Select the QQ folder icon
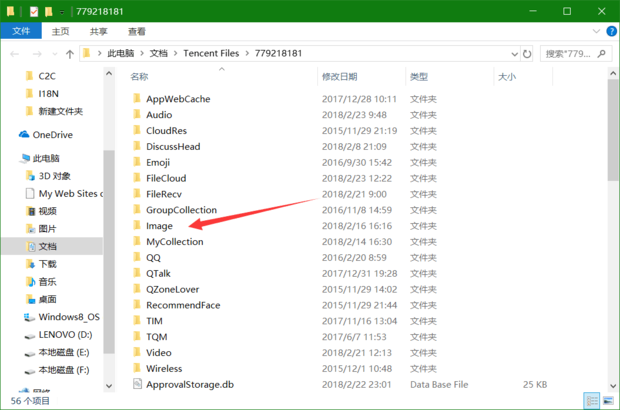The width and height of the screenshot is (620, 410). coord(137,257)
